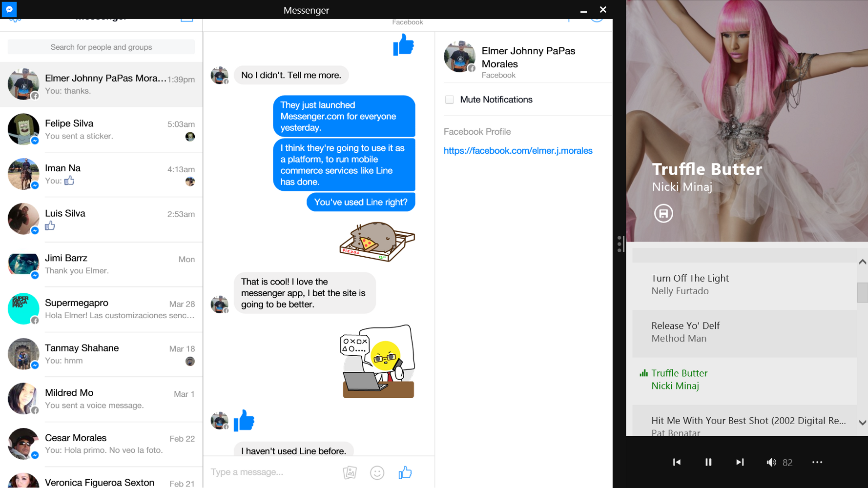Image resolution: width=868 pixels, height=488 pixels.
Task: Click Felipe Silva's profile picture
Action: click(x=23, y=129)
